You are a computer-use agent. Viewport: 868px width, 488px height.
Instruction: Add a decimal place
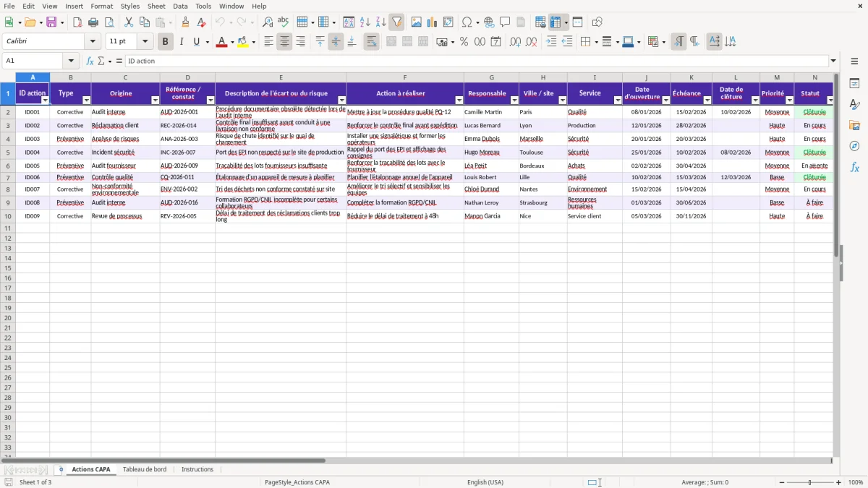(516, 42)
